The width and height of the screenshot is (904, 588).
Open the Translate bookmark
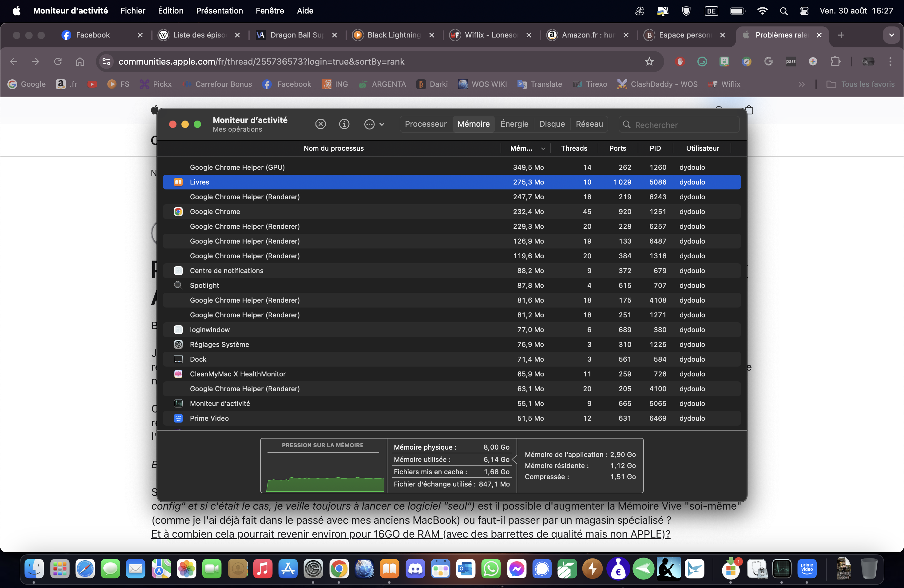540,84
